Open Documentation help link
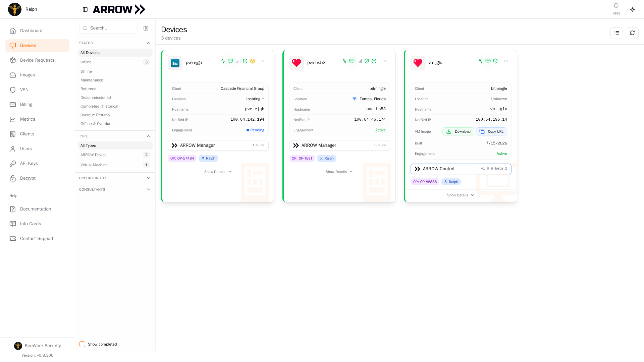 37,209
